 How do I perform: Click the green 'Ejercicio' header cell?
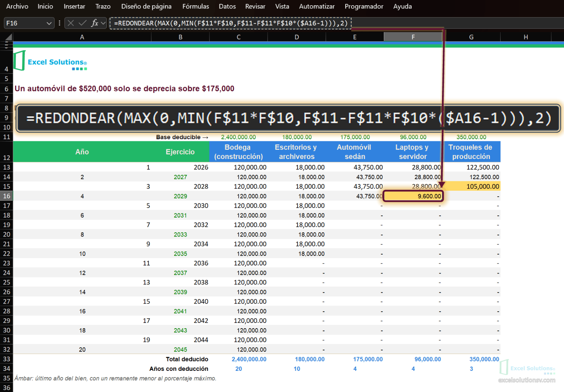tap(180, 152)
